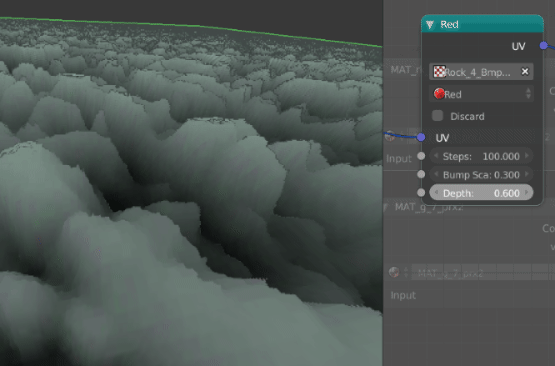Toggle the Discard checkbox
This screenshot has width=555, height=366.
(437, 116)
